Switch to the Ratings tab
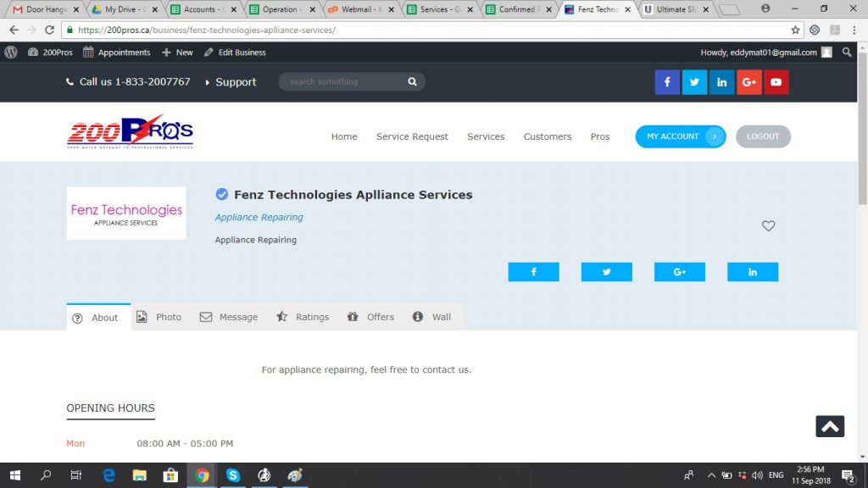The height and width of the screenshot is (488, 868). tap(303, 316)
